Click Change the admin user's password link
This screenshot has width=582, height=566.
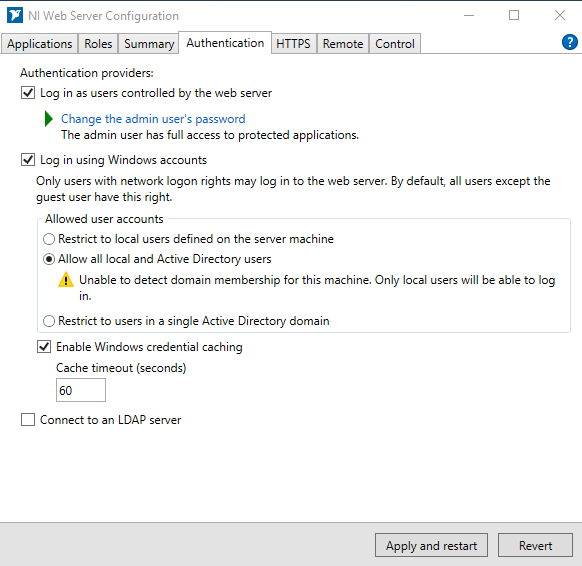[x=153, y=119]
